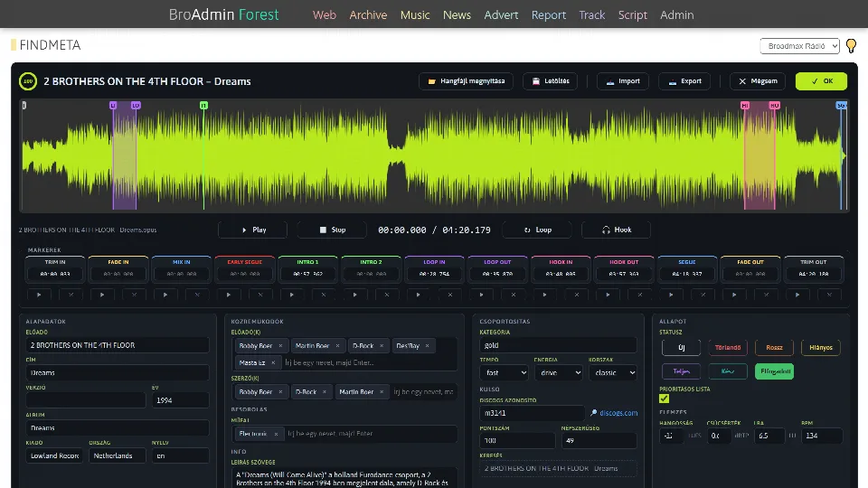
Task: Toggle the Prioritásos lista checkbox
Action: click(x=665, y=399)
